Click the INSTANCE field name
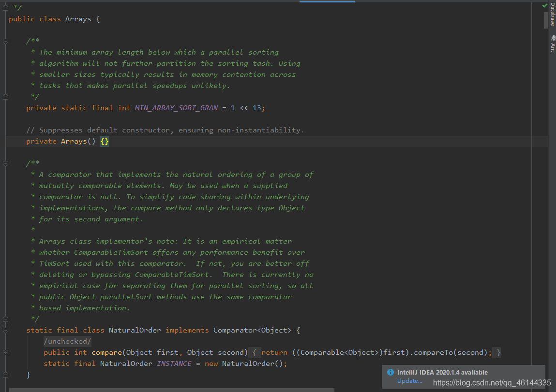Viewport: 556px width, 392px height. pyautogui.click(x=174, y=363)
